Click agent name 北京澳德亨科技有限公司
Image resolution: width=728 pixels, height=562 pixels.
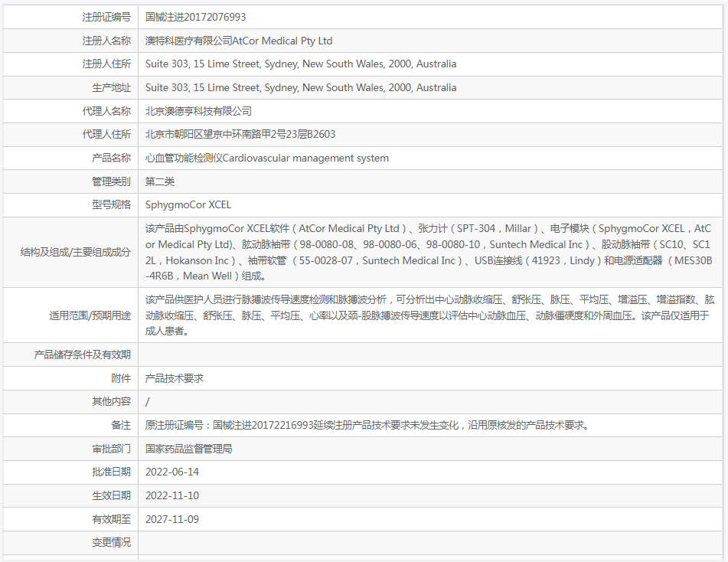[x=198, y=111]
